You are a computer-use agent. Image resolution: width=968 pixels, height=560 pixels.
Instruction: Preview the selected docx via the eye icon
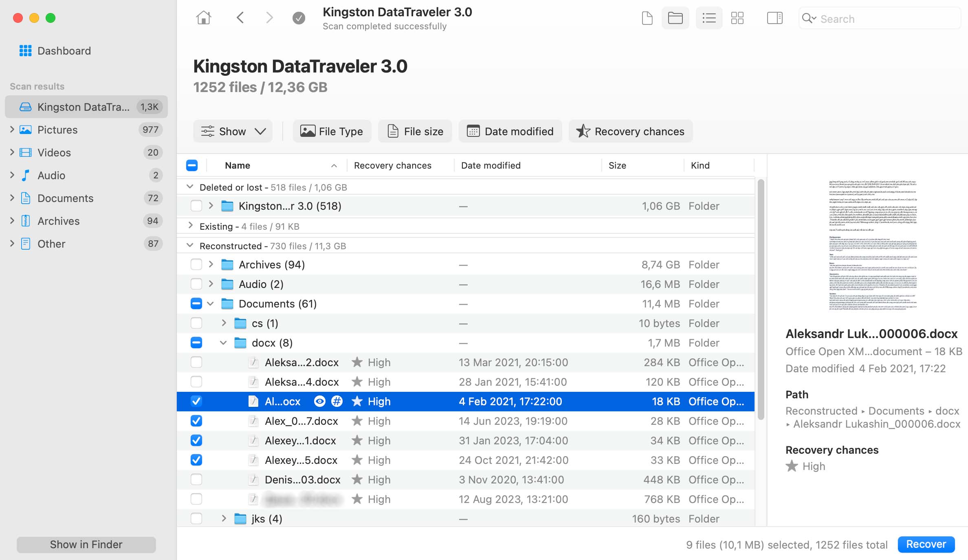319,401
